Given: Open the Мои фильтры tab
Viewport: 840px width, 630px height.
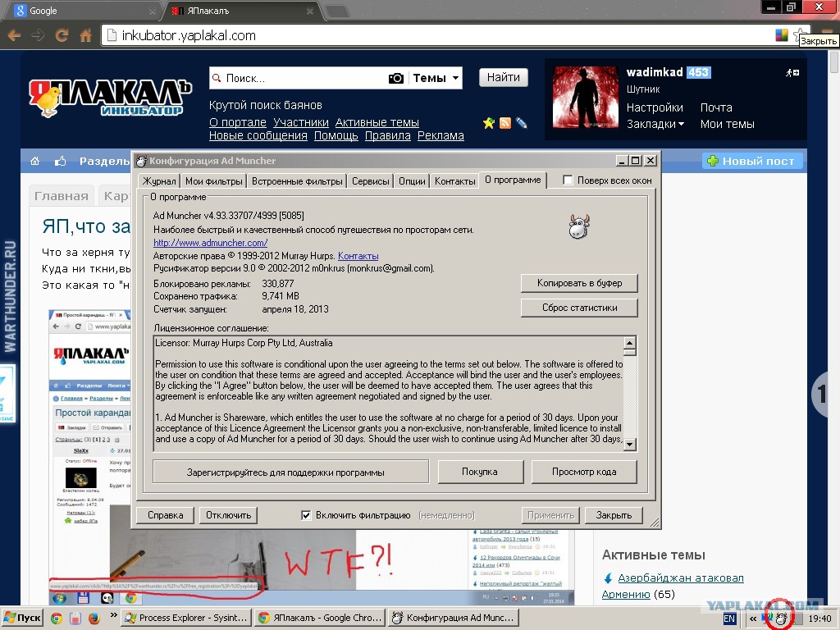Looking at the screenshot, I should 214,181.
